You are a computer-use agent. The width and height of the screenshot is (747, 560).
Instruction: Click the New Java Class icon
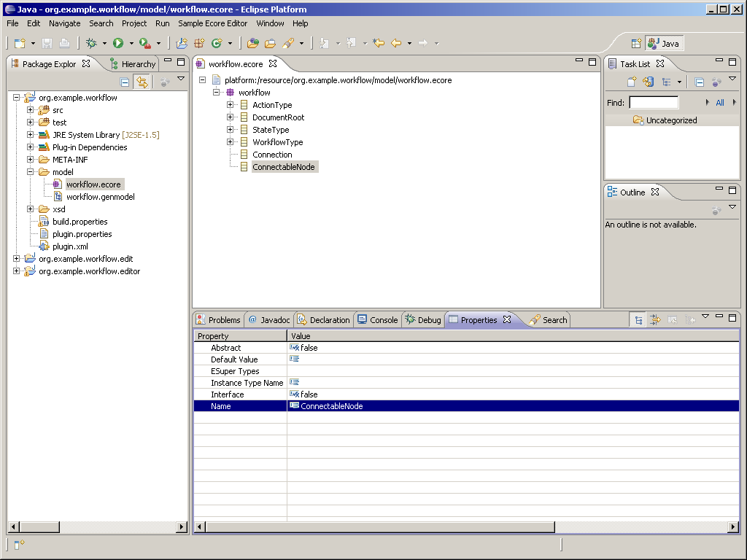click(x=216, y=43)
